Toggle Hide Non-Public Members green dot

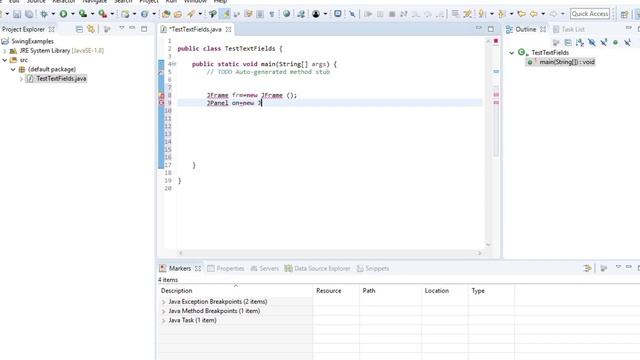click(616, 42)
